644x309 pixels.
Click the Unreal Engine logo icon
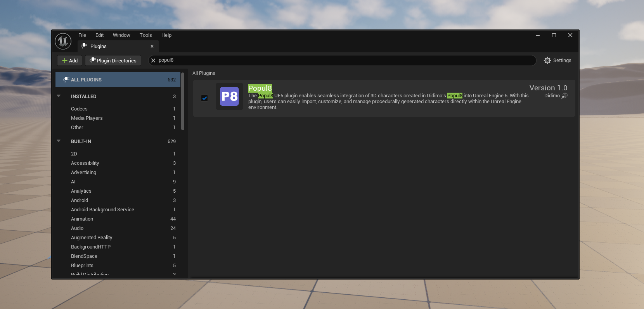(63, 41)
